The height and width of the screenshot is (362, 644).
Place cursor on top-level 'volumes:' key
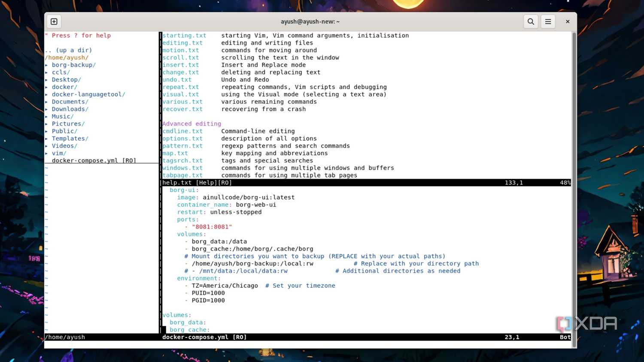[177, 315]
